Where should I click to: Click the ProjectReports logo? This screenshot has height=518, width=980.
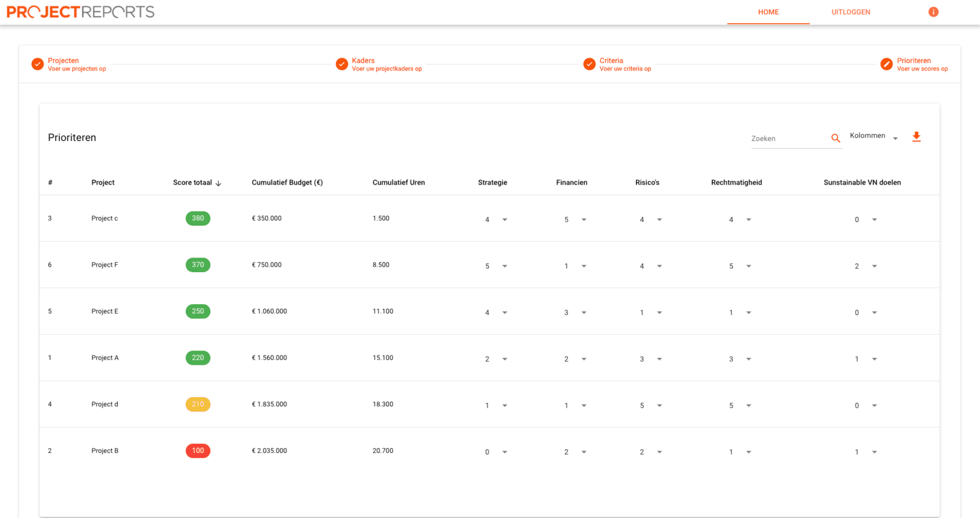pos(80,12)
